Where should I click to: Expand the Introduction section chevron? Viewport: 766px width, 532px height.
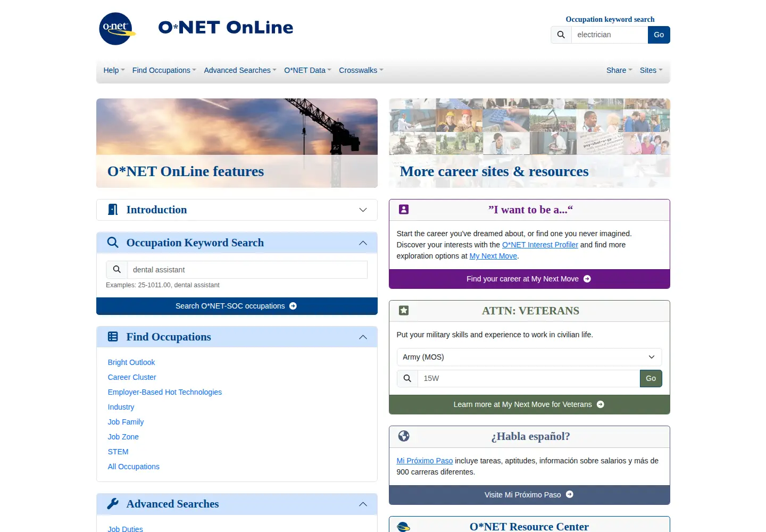[363, 210]
